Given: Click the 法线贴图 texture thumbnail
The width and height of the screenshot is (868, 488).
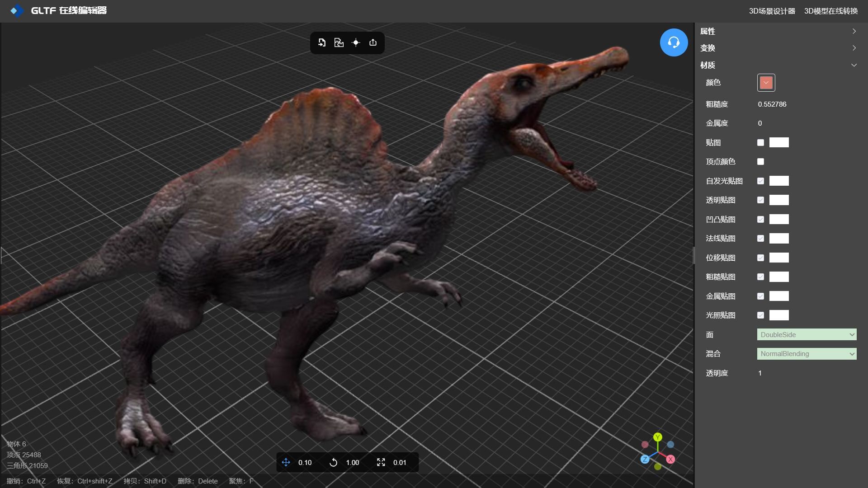Looking at the screenshot, I should point(779,239).
